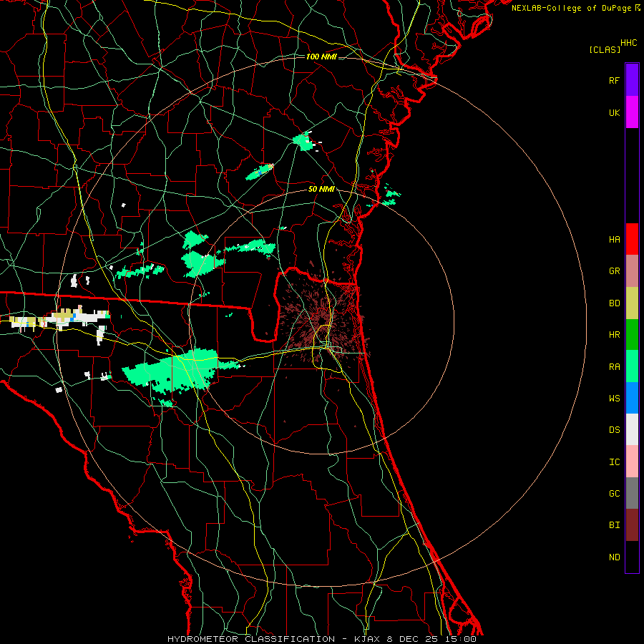Click the DS white legend swatch
The height and width of the screenshot is (644, 644).
(632, 429)
